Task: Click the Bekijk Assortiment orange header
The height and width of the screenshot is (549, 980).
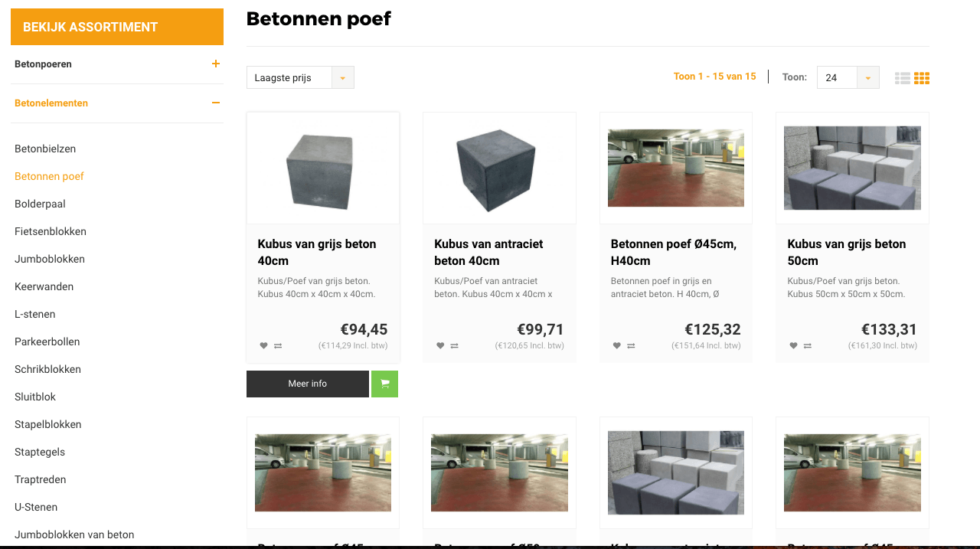Action: (117, 27)
